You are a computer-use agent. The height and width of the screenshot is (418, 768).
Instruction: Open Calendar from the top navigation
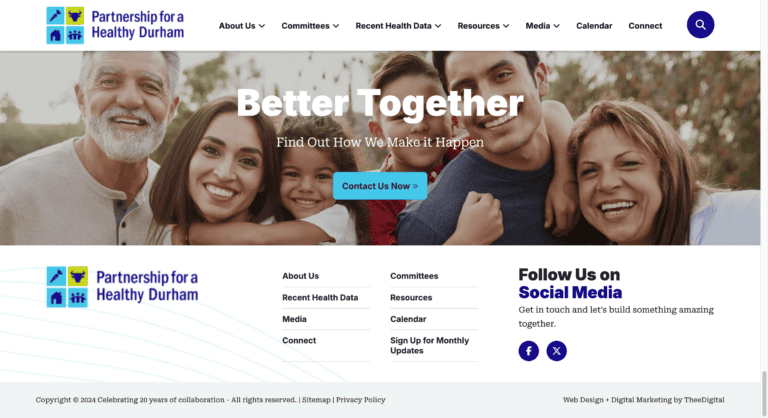(x=594, y=25)
